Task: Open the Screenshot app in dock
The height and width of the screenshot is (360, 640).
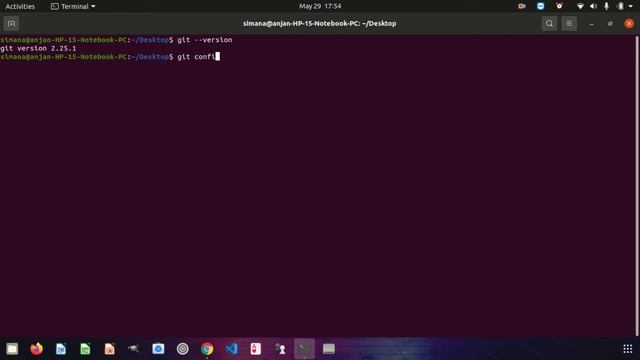Action: [x=158, y=349]
